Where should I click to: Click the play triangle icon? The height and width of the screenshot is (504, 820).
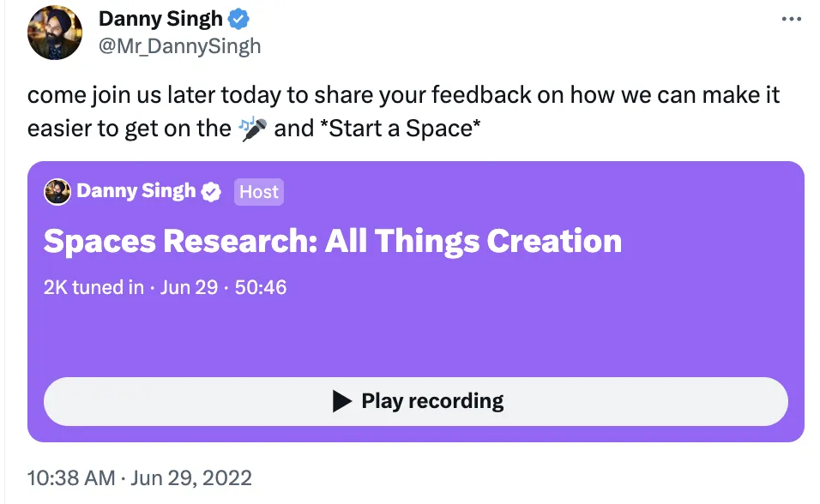coord(341,401)
